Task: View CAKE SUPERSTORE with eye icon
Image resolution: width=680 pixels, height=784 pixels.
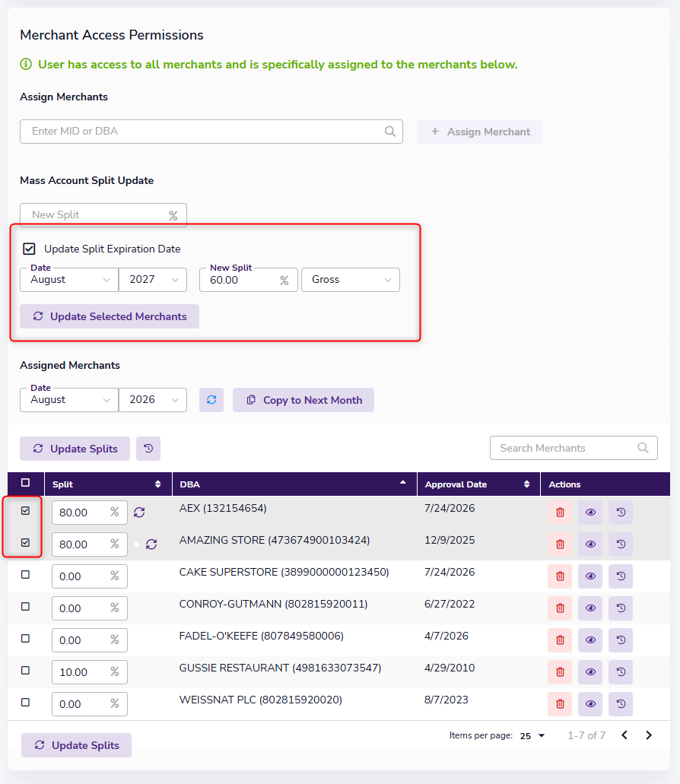Action: tap(590, 576)
